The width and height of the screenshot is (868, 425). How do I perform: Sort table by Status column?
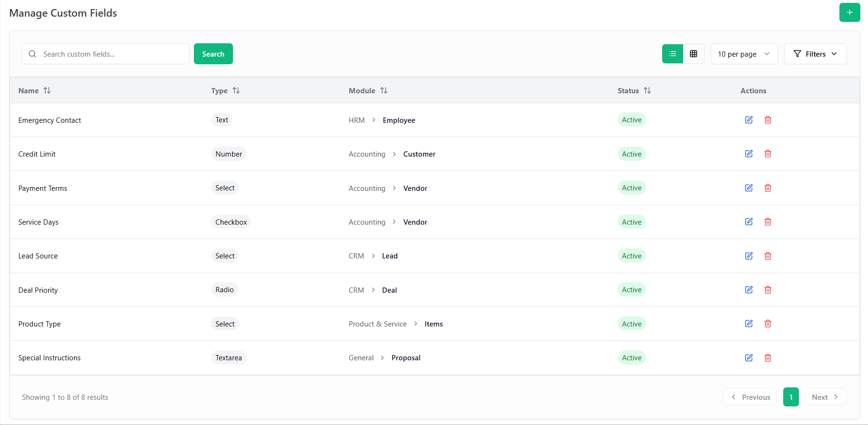634,90
